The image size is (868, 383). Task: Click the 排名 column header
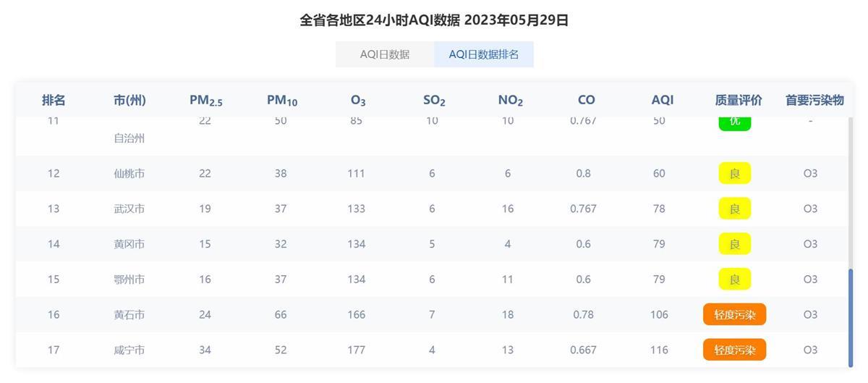(54, 100)
